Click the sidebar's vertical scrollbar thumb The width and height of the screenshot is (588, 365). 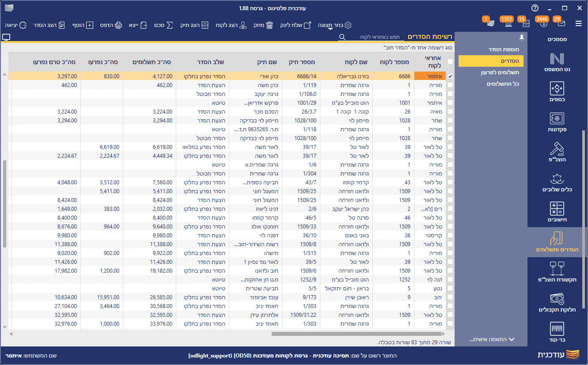(584, 219)
